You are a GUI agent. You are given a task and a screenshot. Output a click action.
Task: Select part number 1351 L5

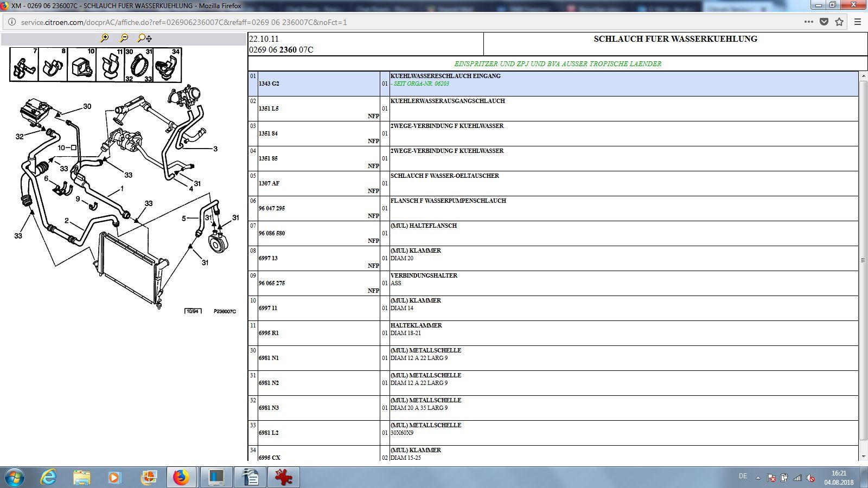tap(269, 108)
